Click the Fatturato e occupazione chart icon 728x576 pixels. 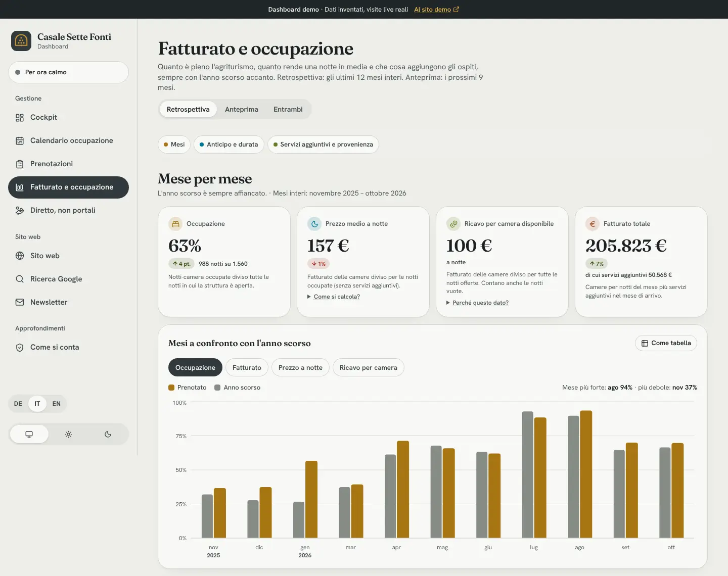20,187
